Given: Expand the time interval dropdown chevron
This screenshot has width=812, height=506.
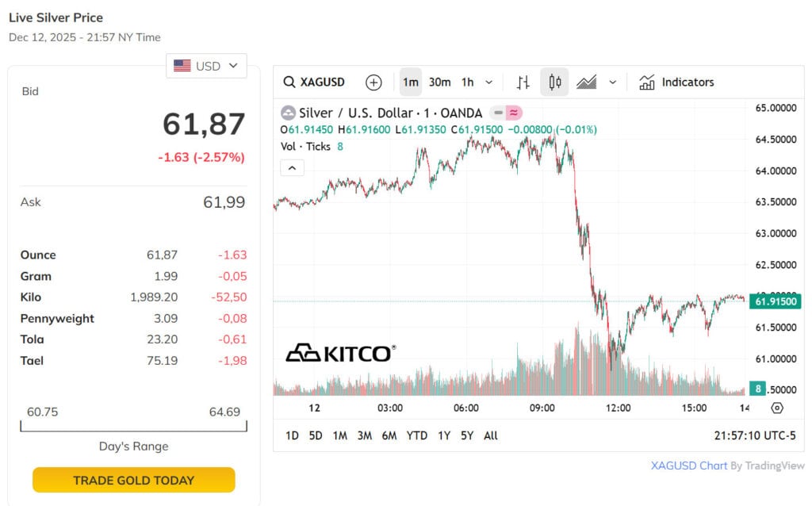Looking at the screenshot, I should [x=488, y=82].
